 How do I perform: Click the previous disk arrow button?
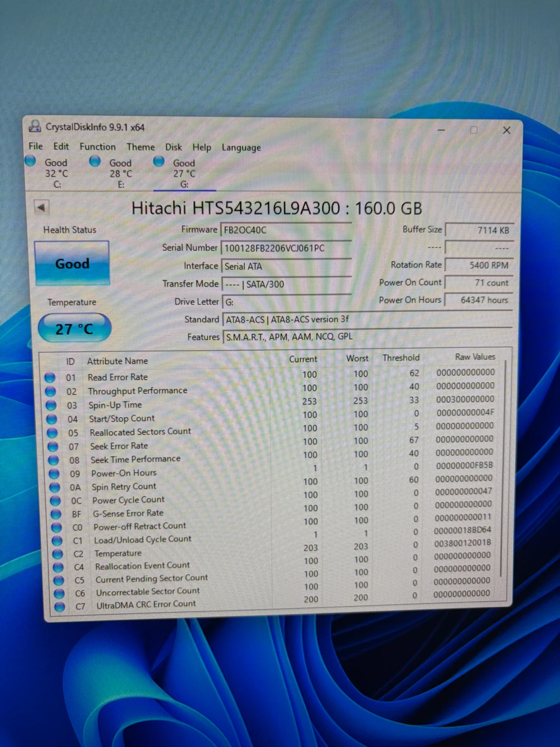tap(41, 208)
